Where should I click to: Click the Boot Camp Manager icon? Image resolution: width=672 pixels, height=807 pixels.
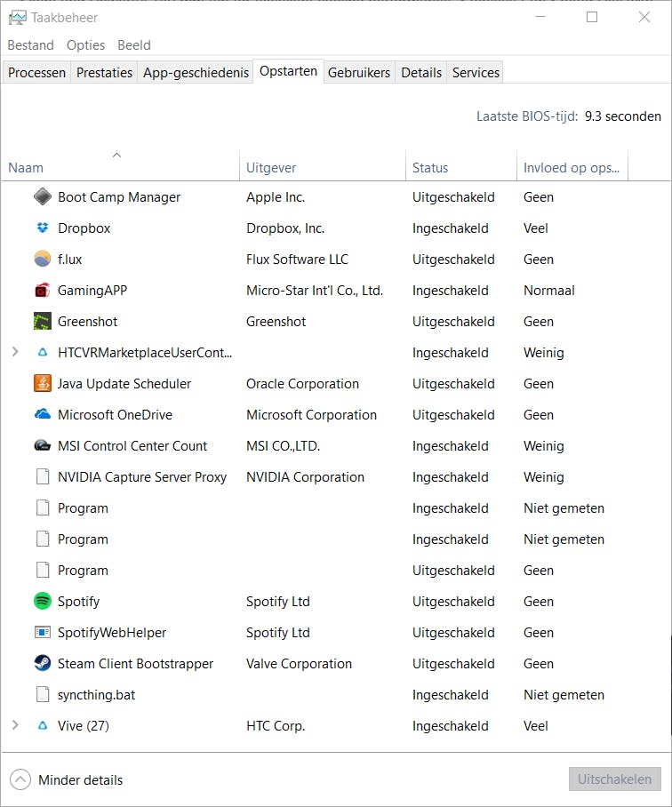coord(43,197)
